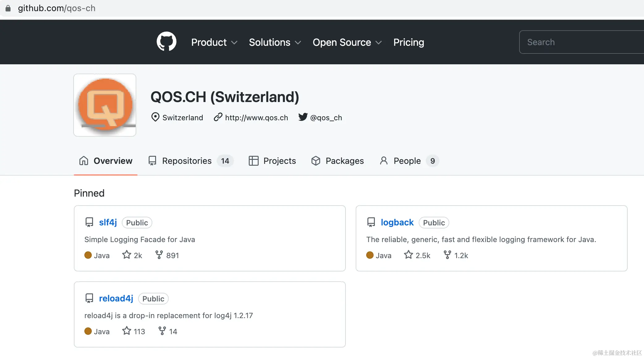Open the logback repository link
Image resolution: width=644 pixels, height=358 pixels.
(397, 222)
